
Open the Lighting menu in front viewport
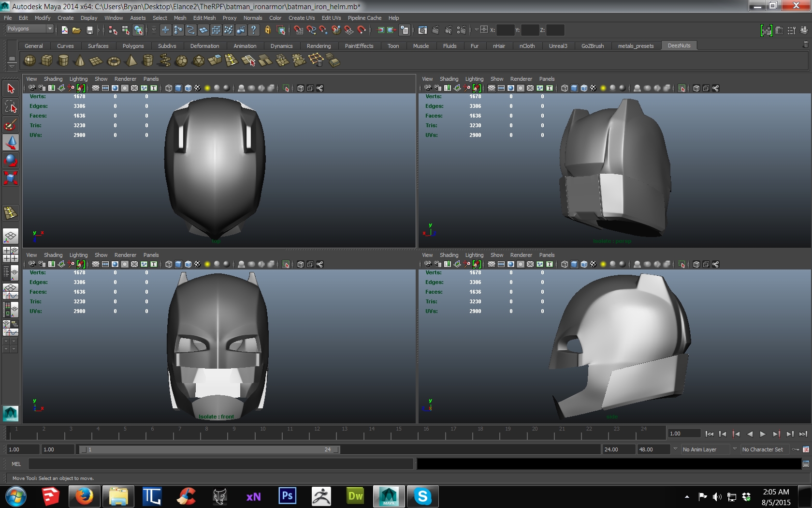(78, 255)
